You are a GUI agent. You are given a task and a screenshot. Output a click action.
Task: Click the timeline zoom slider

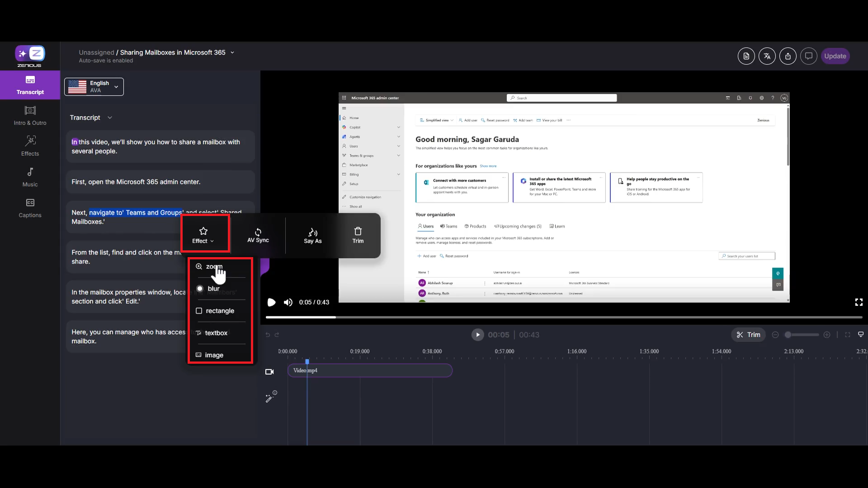pyautogui.click(x=801, y=335)
